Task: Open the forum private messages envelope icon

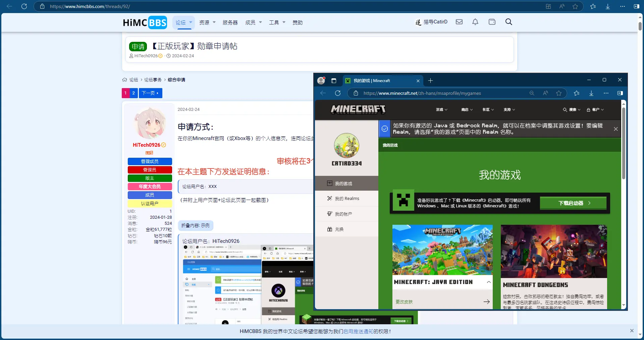Action: click(x=459, y=22)
